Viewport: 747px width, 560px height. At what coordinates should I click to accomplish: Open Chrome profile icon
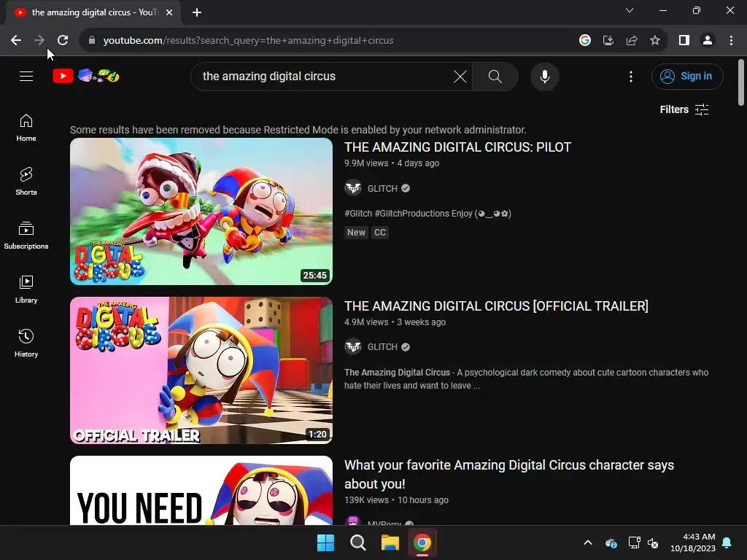pos(708,41)
